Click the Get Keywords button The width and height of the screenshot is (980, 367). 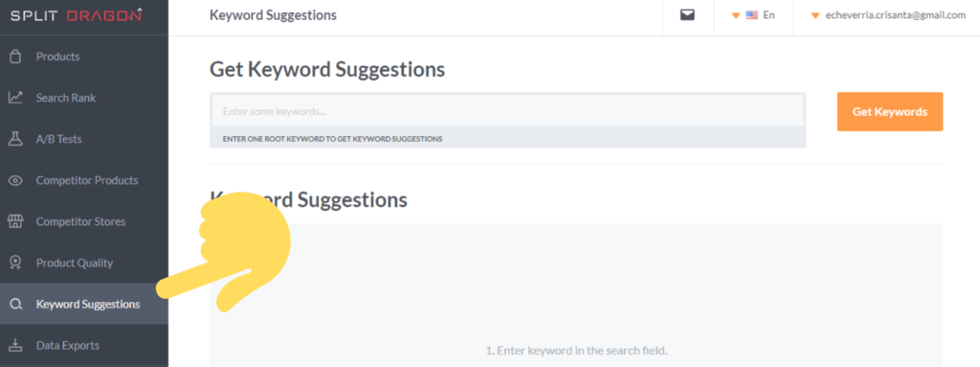[889, 111]
